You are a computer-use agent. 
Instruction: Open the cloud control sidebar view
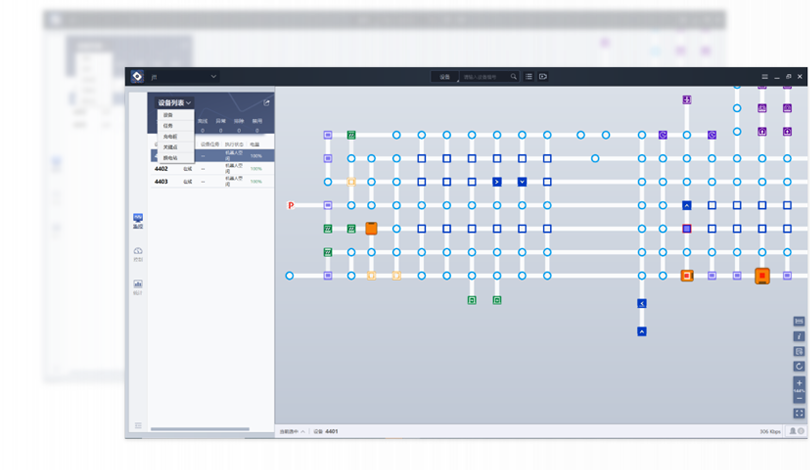138,254
